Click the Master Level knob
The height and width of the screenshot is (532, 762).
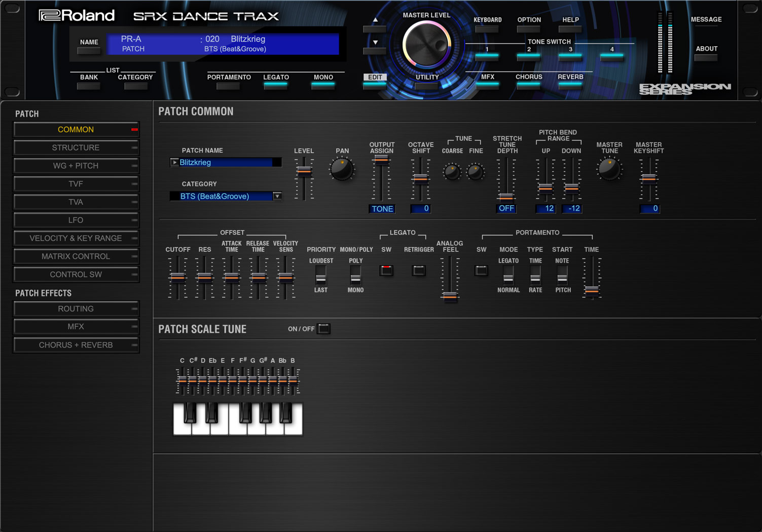426,45
